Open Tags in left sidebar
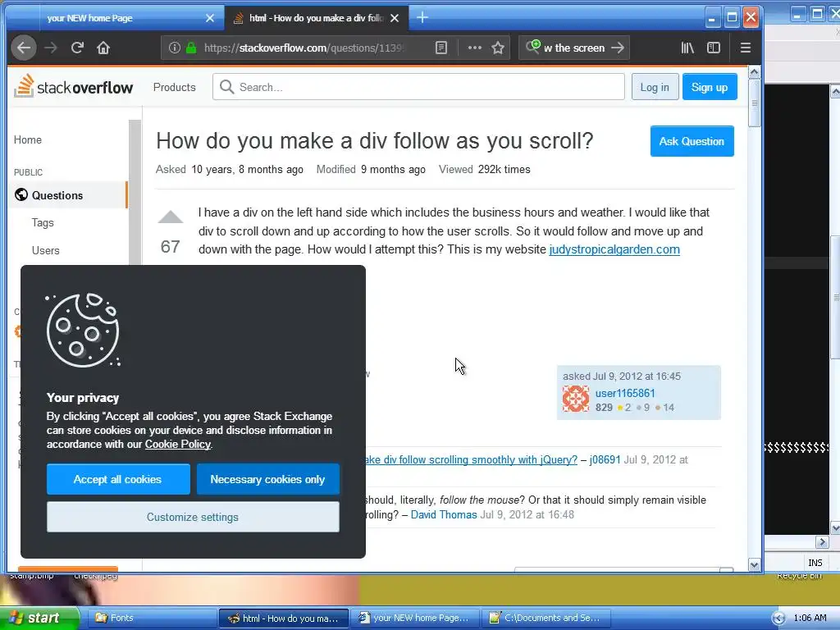The width and height of the screenshot is (840, 630). (43, 223)
